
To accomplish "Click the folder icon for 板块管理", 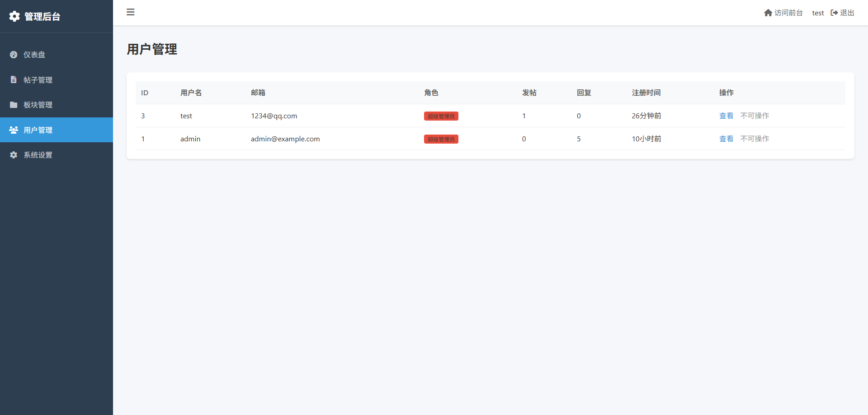I will (14, 105).
